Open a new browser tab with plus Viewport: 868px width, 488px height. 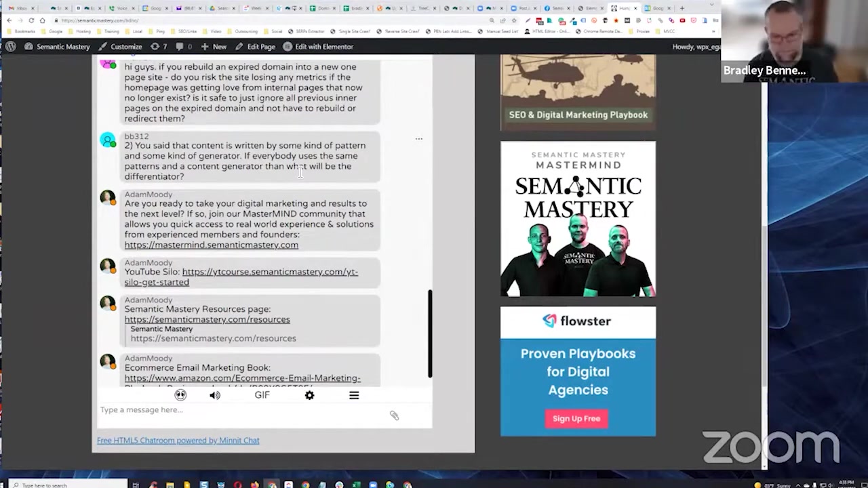pos(682,8)
